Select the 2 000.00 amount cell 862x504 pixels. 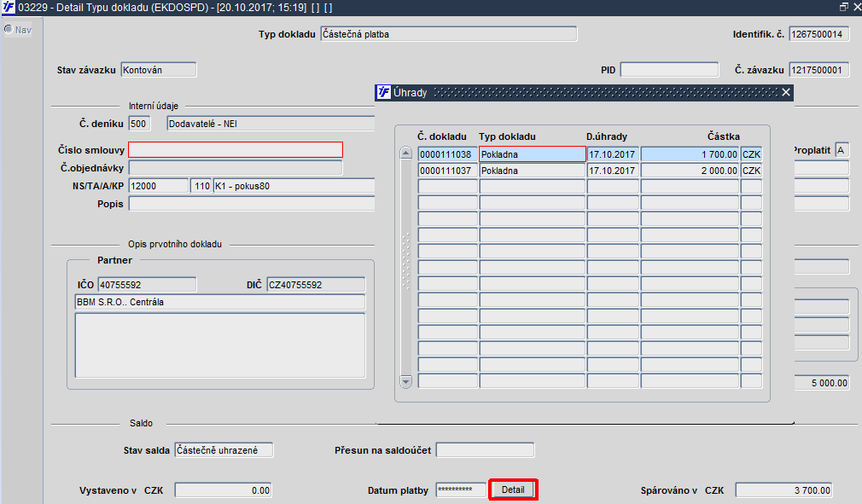(690, 171)
